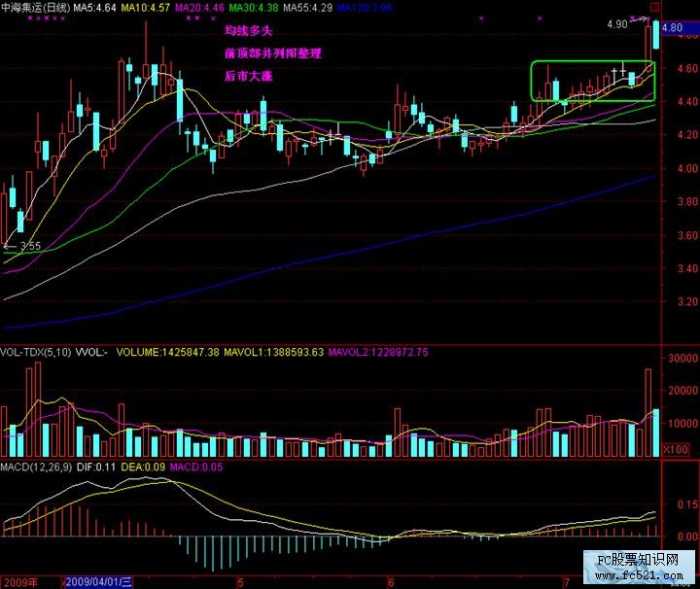The width and height of the screenshot is (700, 589).
Task: Click the DEA:0.09 value
Action: coord(143,468)
